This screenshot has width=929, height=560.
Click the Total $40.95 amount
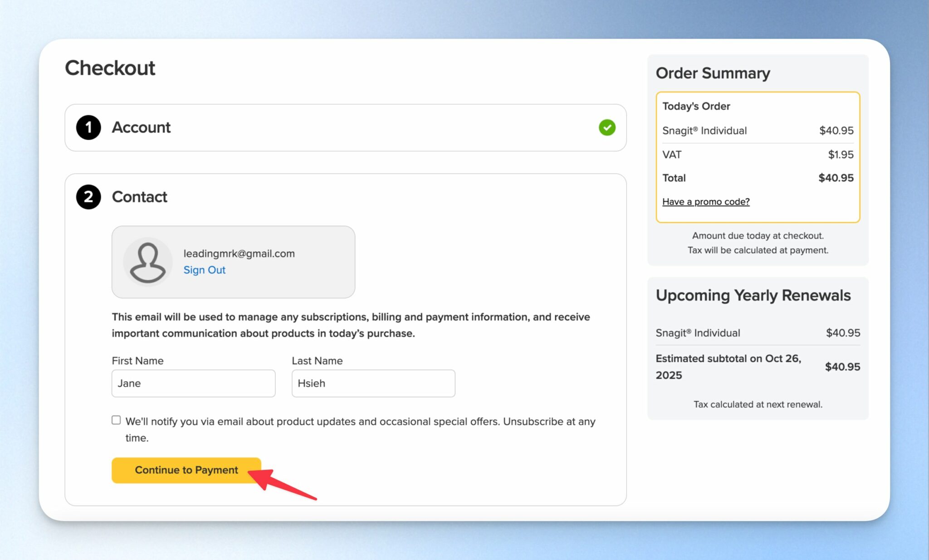click(x=836, y=178)
